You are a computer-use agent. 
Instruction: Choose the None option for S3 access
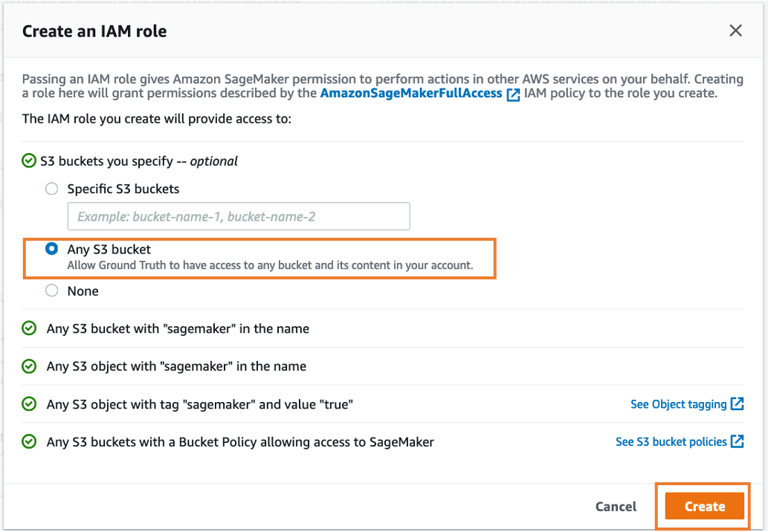coord(51,291)
